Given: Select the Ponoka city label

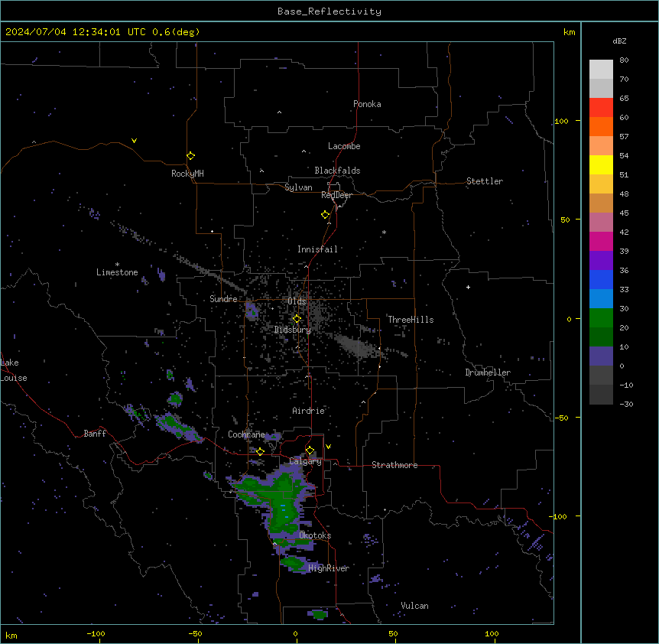Looking at the screenshot, I should point(367,104).
